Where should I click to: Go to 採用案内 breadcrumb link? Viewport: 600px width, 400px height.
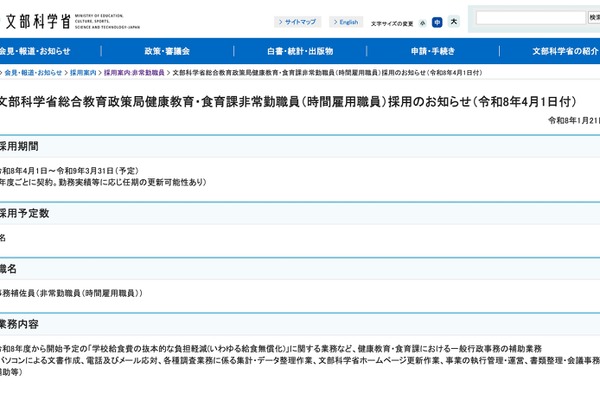point(83,73)
